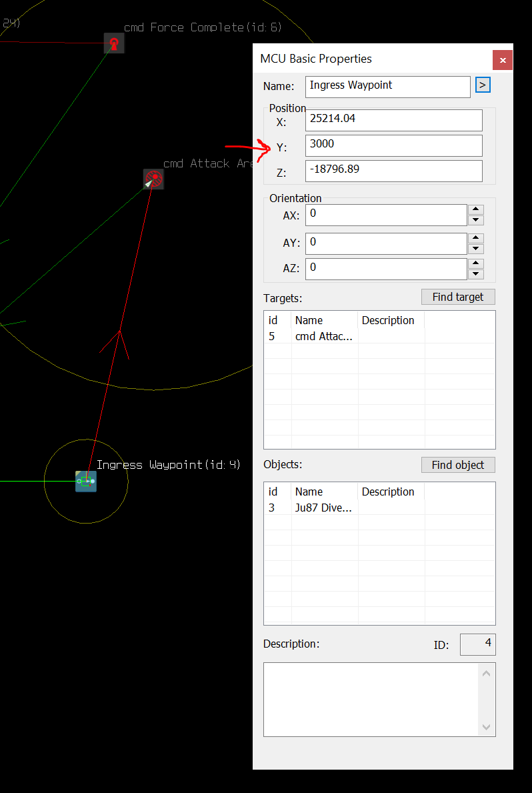Viewport: 532px width, 793px height.
Task: Decrease AZ with the down spinner arrow
Action: pyautogui.click(x=476, y=274)
